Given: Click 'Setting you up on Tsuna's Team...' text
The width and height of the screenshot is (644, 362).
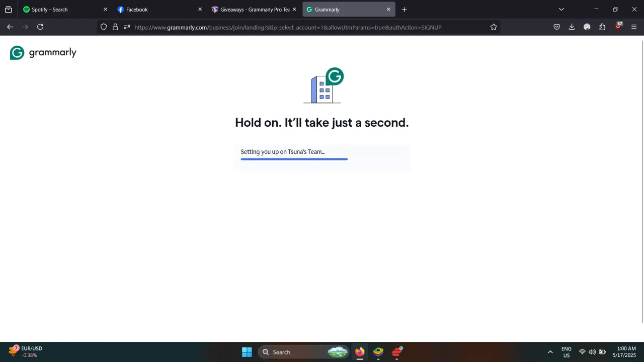Looking at the screenshot, I should 282,152.
